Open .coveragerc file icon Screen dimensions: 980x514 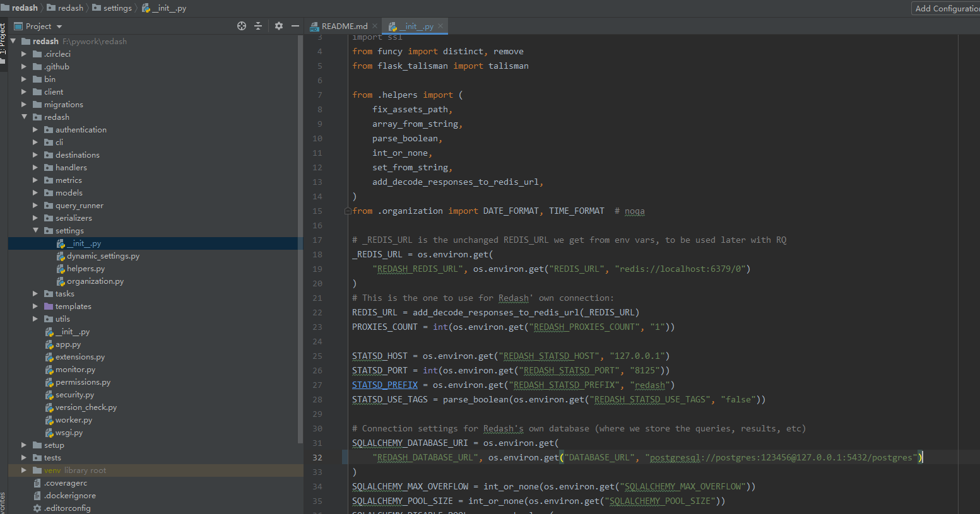coord(37,482)
